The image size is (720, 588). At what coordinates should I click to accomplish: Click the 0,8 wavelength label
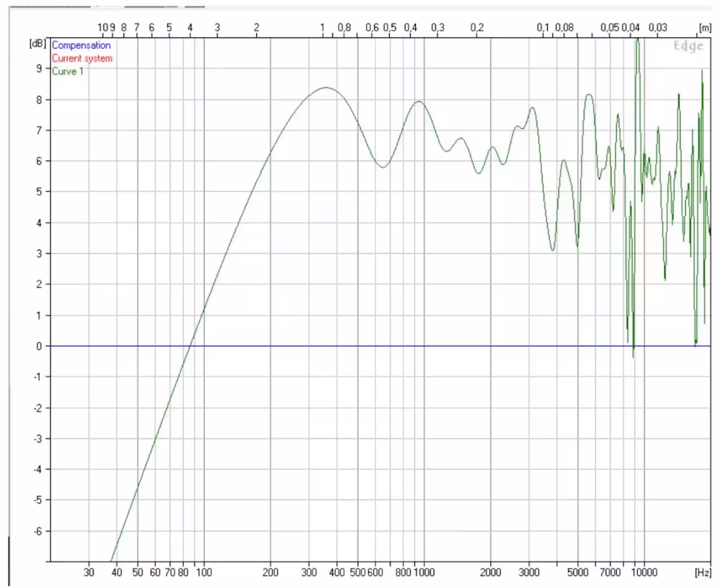click(344, 28)
